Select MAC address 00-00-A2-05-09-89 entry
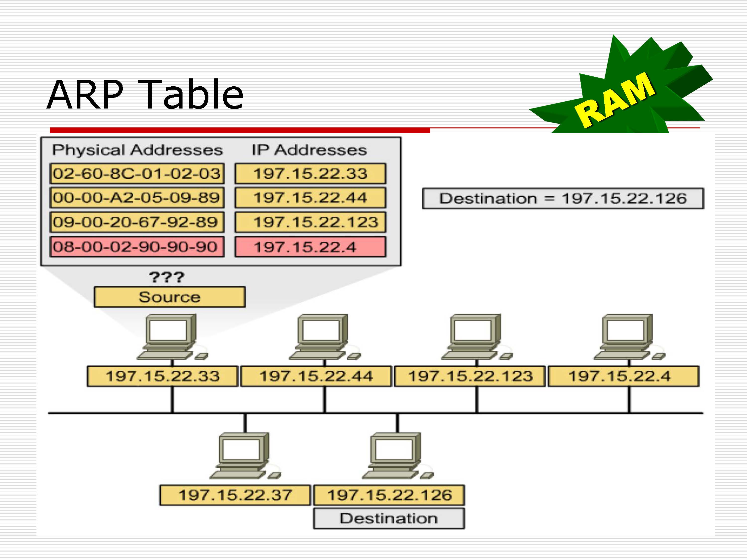 137,198
